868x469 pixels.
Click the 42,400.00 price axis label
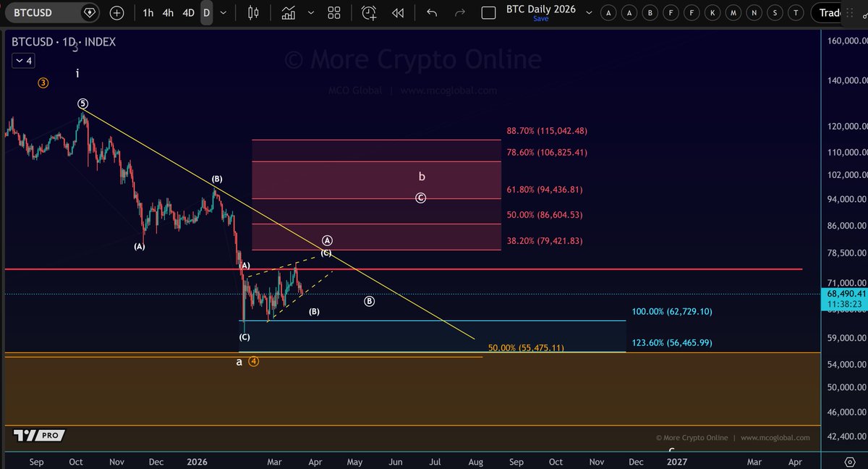[846, 436]
